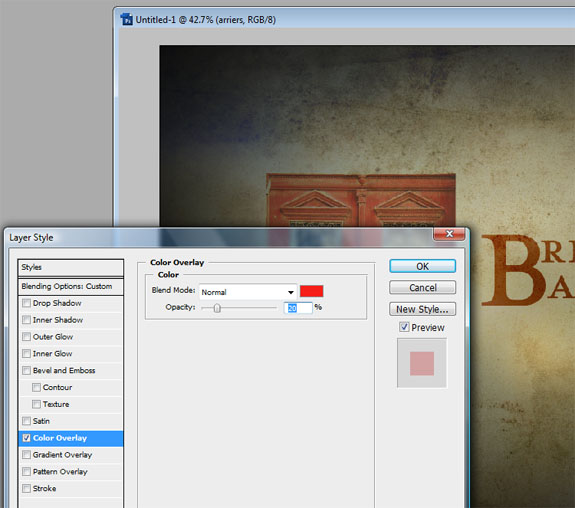The height and width of the screenshot is (508, 575).
Task: Click the large letter B on canvas
Action: (x=513, y=271)
